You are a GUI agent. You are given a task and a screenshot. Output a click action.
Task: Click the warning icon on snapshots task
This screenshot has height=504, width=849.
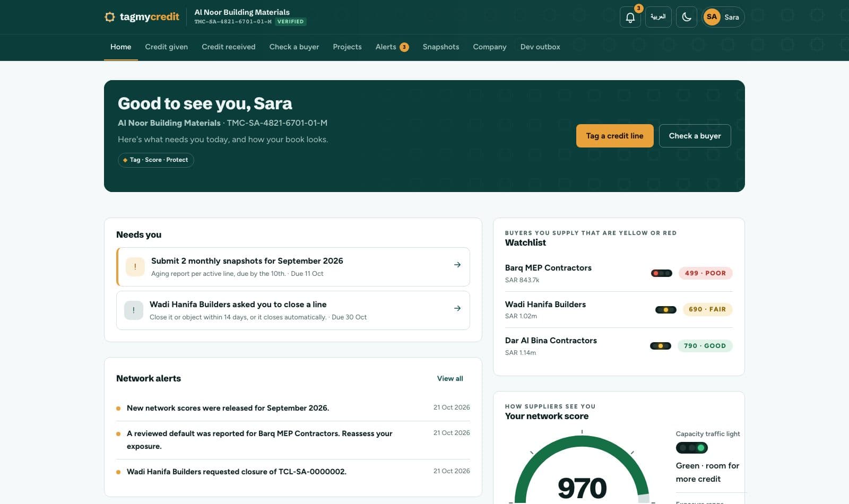135,267
